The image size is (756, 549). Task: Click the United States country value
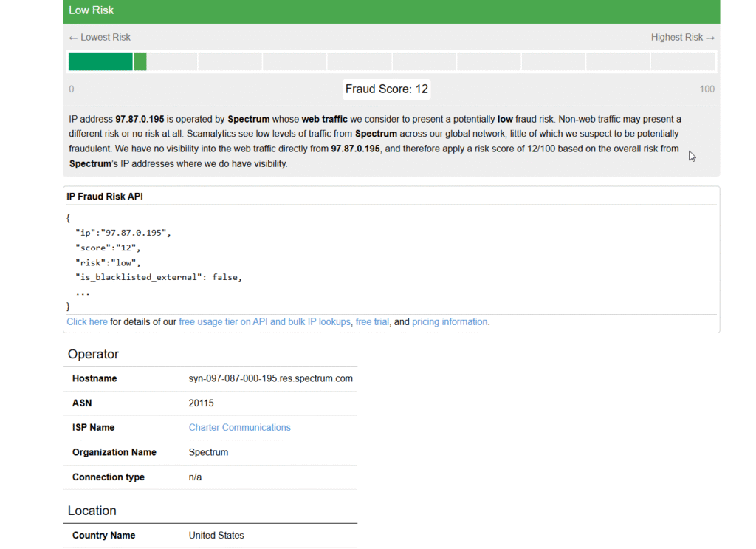pos(216,536)
